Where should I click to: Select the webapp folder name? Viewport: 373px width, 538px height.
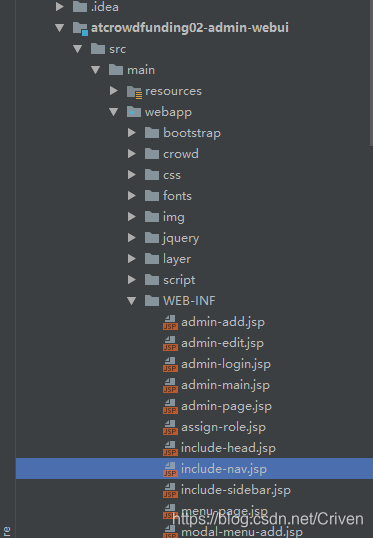pos(168,113)
